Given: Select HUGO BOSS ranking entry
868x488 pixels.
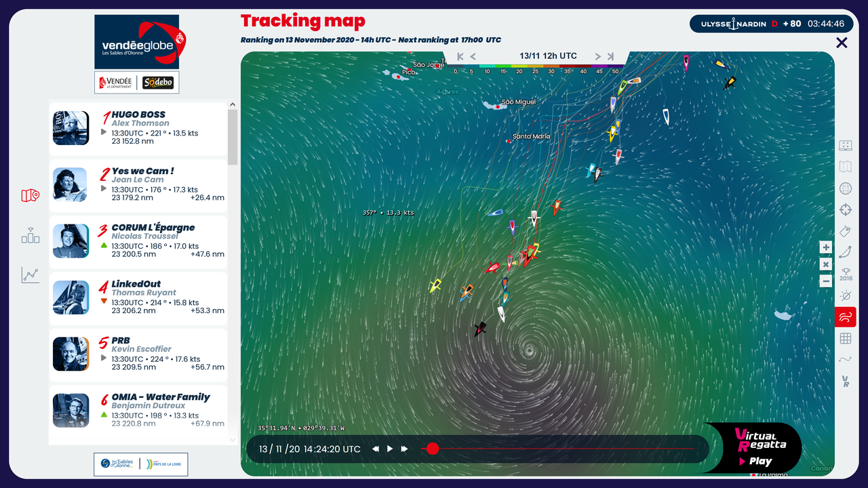Looking at the screenshot, I should [x=138, y=128].
